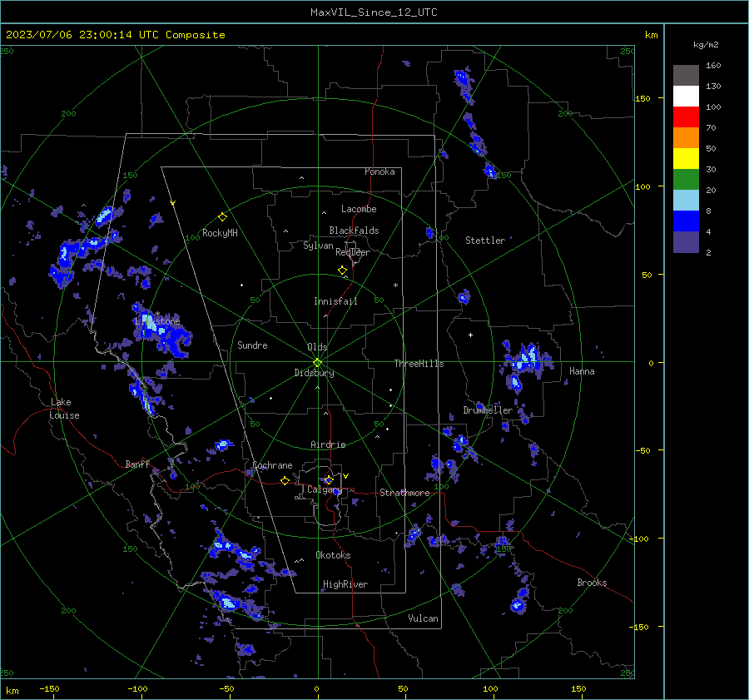Click the legend value 160
The height and width of the screenshot is (700, 749).
tap(713, 66)
